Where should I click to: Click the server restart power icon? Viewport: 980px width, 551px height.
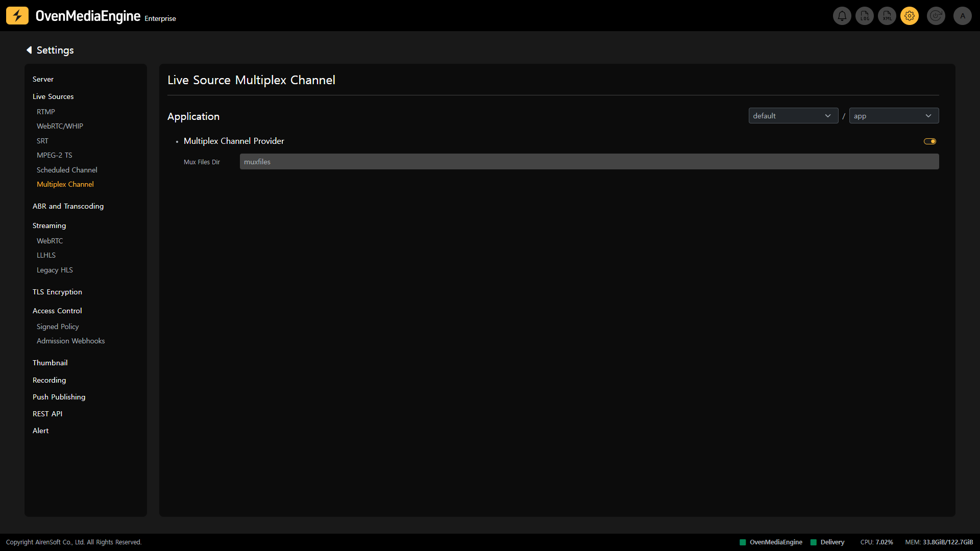click(936, 16)
